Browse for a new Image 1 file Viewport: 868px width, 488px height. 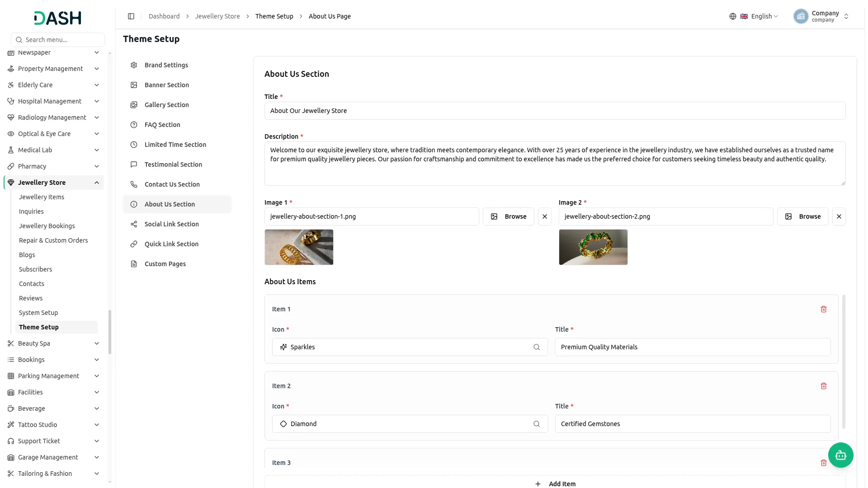coord(508,216)
